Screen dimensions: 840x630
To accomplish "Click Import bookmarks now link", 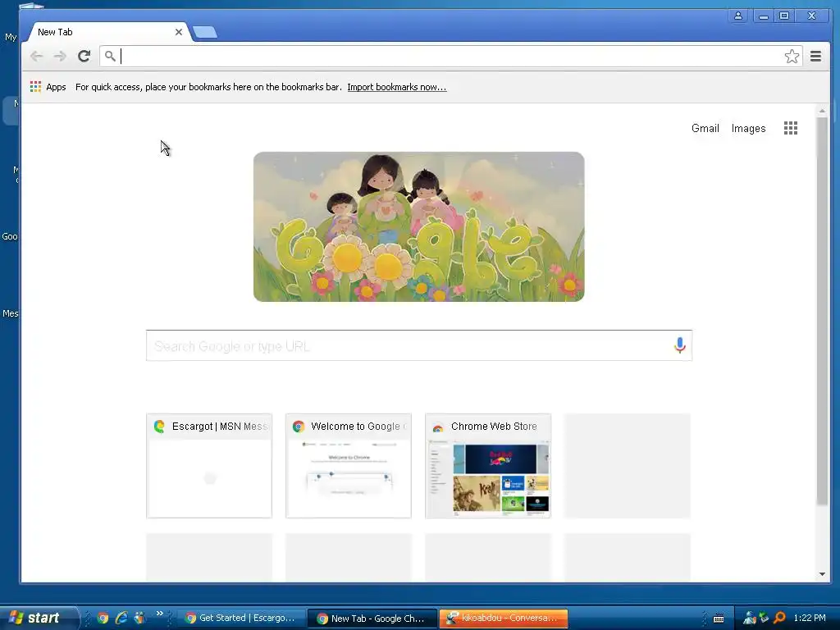I will pyautogui.click(x=396, y=87).
